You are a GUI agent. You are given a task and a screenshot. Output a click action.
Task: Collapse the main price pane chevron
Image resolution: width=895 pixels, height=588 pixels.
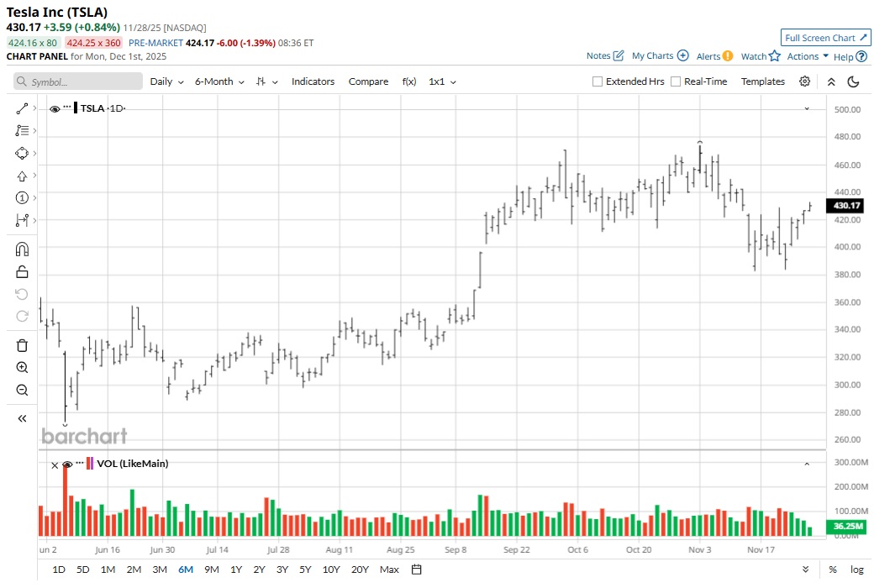pyautogui.click(x=807, y=108)
